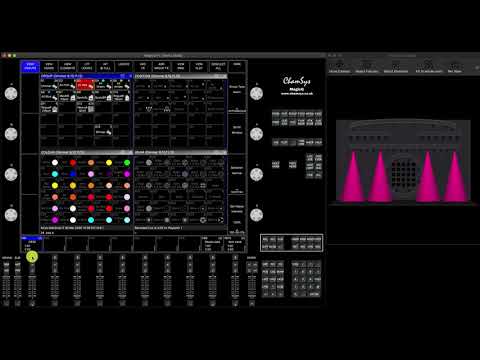Image resolution: width=480 pixels, height=360 pixels.
Task: Click the bottom encoder wheel on left side
Action: pyautogui.click(x=11, y=215)
